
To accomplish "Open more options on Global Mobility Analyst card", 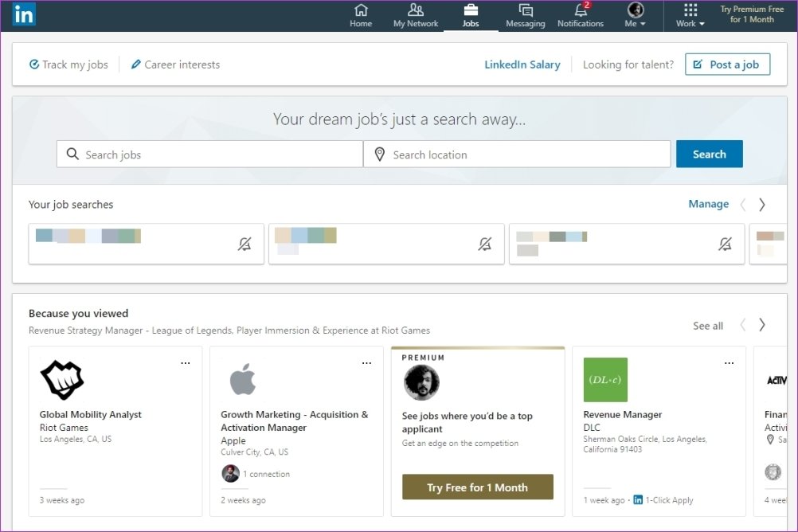I will pos(186,363).
